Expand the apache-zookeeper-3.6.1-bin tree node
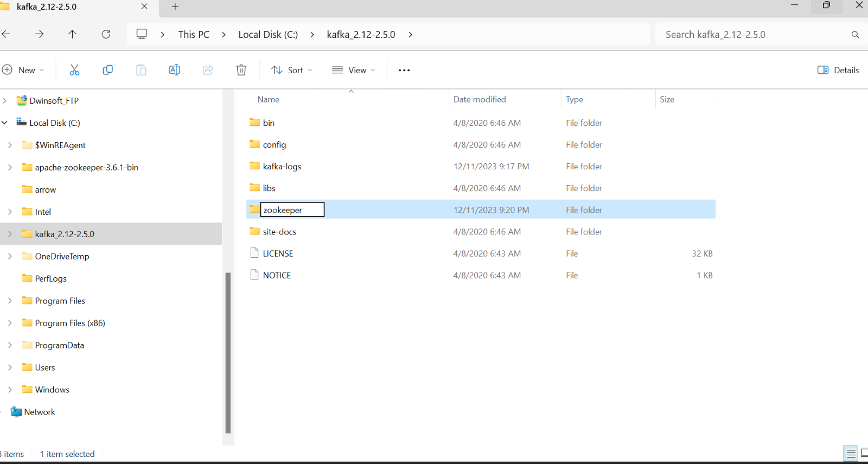This screenshot has height=464, width=868. coord(10,167)
